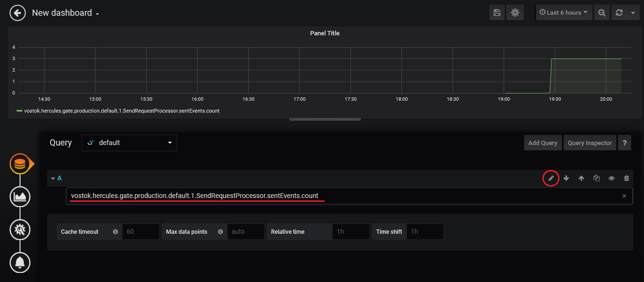Click the Time shift input field

pyautogui.click(x=425, y=231)
